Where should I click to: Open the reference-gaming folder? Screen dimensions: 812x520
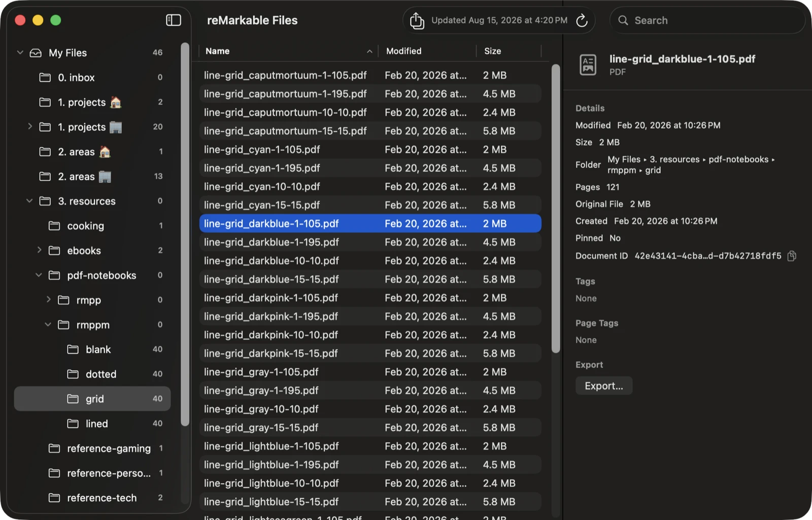coord(92,448)
